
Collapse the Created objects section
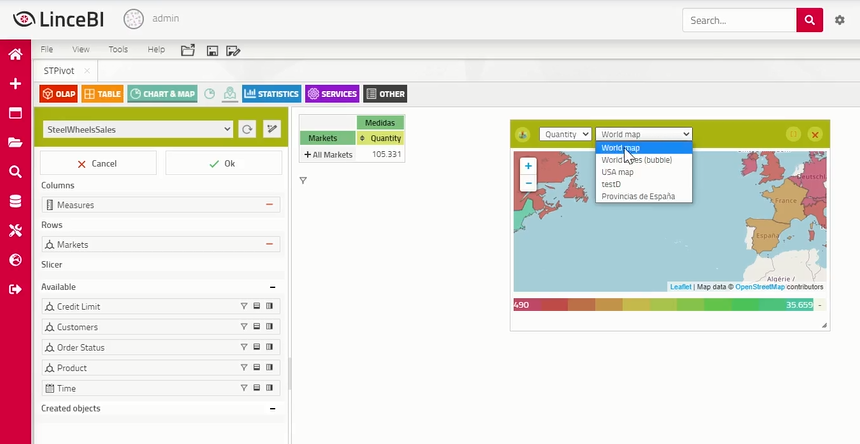(x=273, y=408)
